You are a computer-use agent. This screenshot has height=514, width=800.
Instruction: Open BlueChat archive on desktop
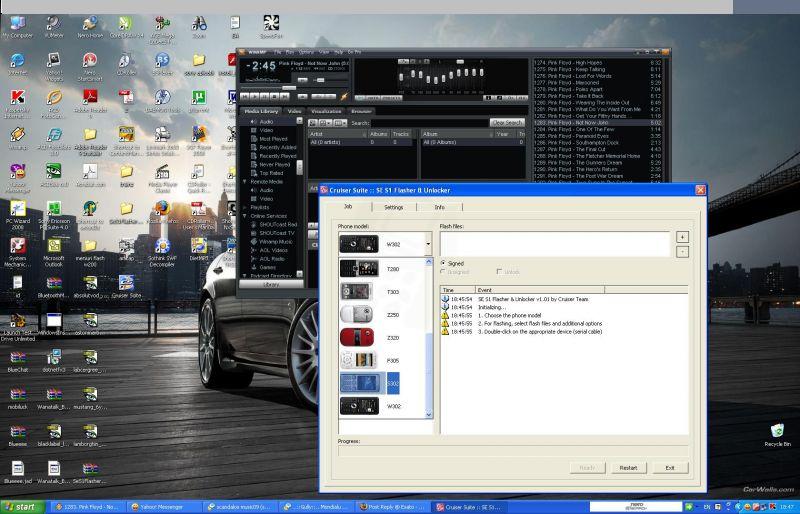click(17, 361)
